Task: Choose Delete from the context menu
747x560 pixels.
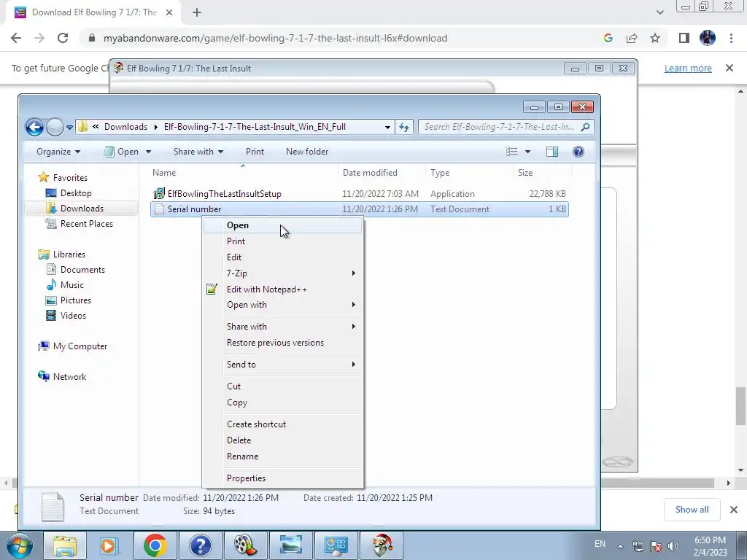Action: (282, 440)
